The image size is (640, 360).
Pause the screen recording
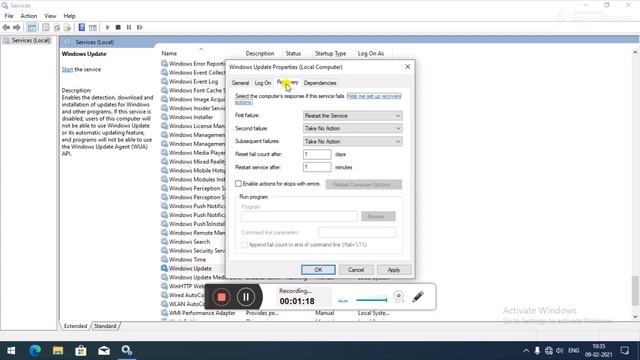pos(246,297)
